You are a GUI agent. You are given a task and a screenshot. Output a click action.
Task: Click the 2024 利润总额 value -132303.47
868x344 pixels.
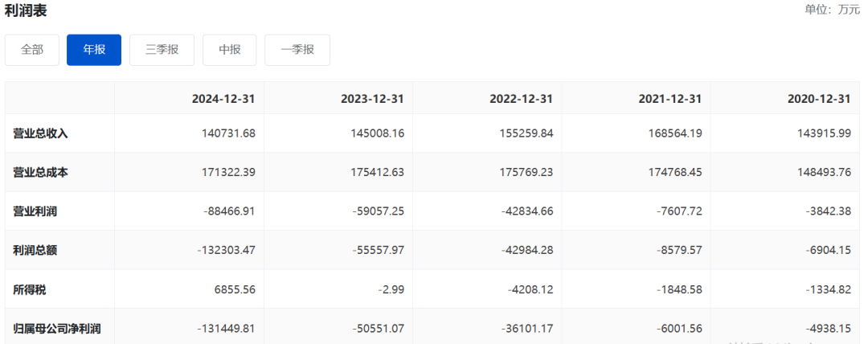(226, 250)
